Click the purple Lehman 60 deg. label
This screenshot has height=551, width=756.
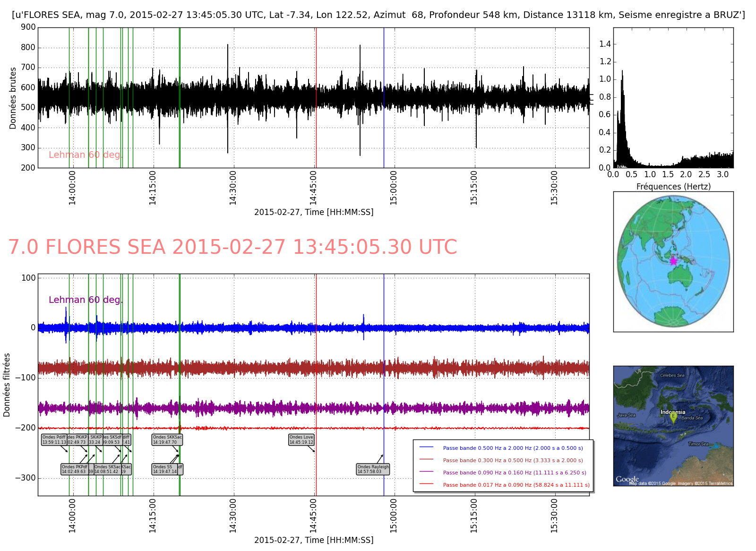click(x=85, y=300)
